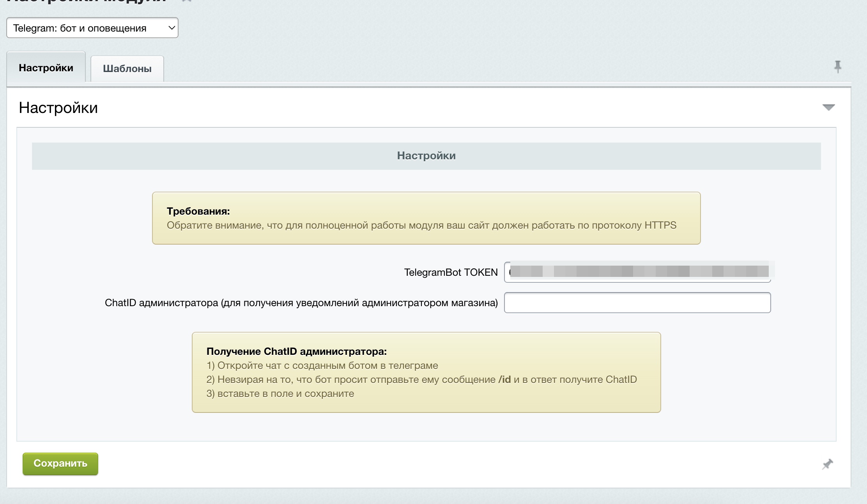Click the bold /id command text
The image size is (867, 504).
click(x=504, y=379)
